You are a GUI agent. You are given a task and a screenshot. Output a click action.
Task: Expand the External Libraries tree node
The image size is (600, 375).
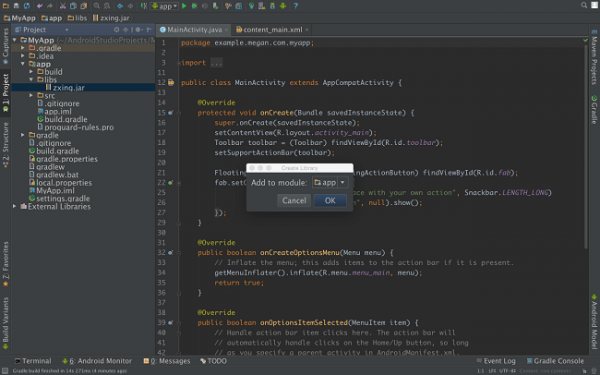[x=15, y=206]
